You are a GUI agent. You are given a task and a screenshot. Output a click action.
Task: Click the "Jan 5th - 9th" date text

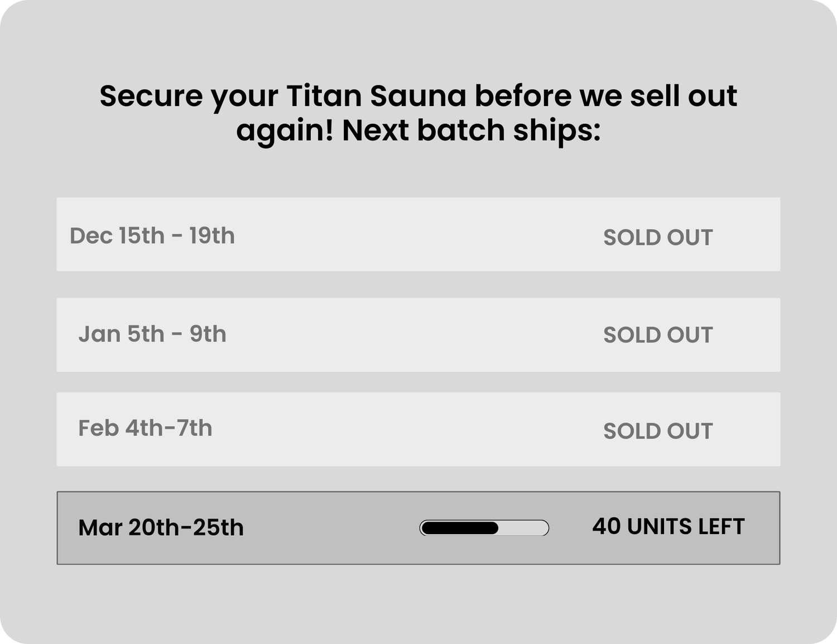click(x=152, y=334)
